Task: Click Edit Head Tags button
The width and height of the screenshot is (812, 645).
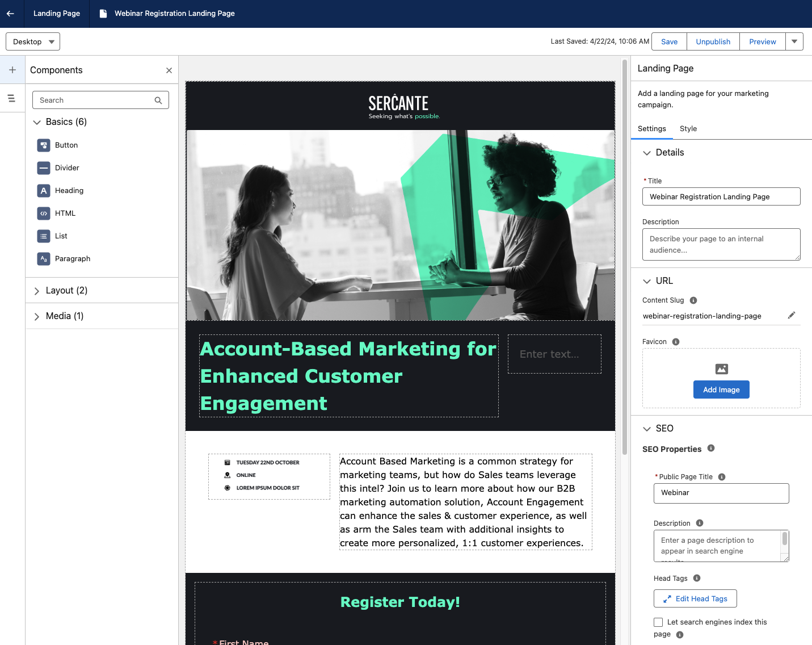Action: (695, 598)
